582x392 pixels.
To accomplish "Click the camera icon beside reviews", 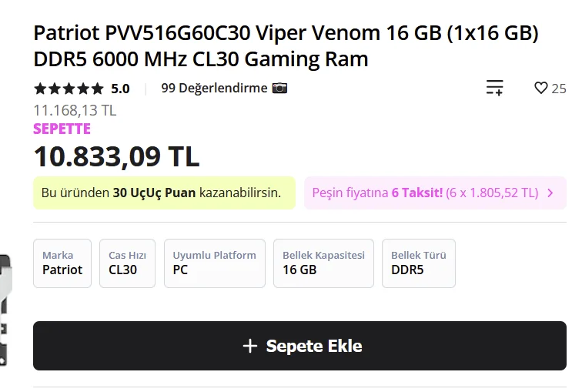I will (x=279, y=88).
